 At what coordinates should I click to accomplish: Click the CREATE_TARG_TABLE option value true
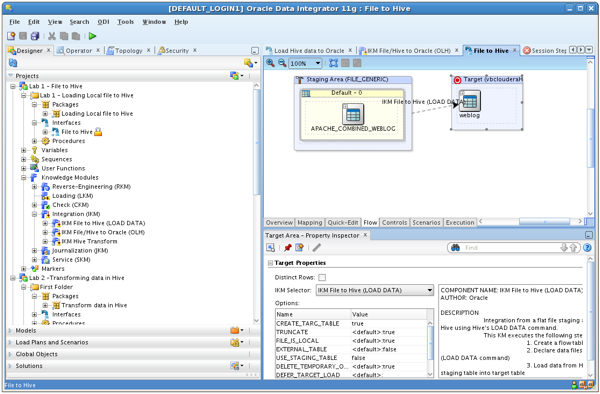pyautogui.click(x=357, y=324)
